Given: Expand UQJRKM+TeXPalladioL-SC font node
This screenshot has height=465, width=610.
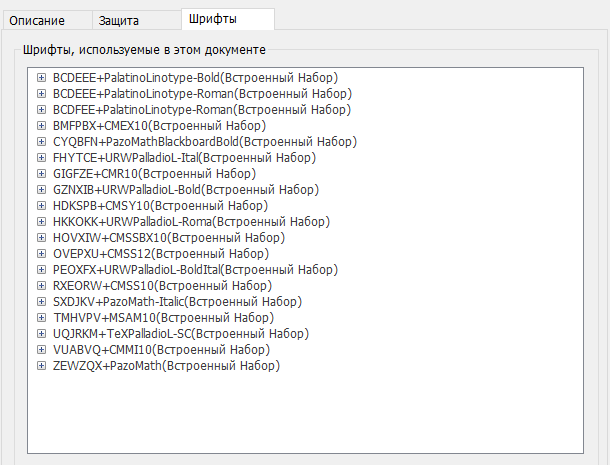Looking at the screenshot, I should coord(41,333).
